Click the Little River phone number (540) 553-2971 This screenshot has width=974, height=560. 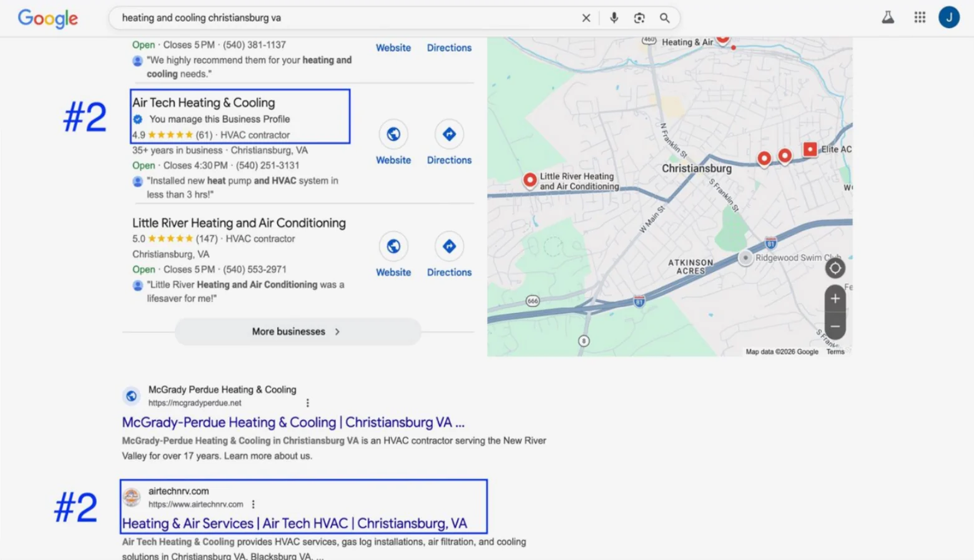coord(255,270)
